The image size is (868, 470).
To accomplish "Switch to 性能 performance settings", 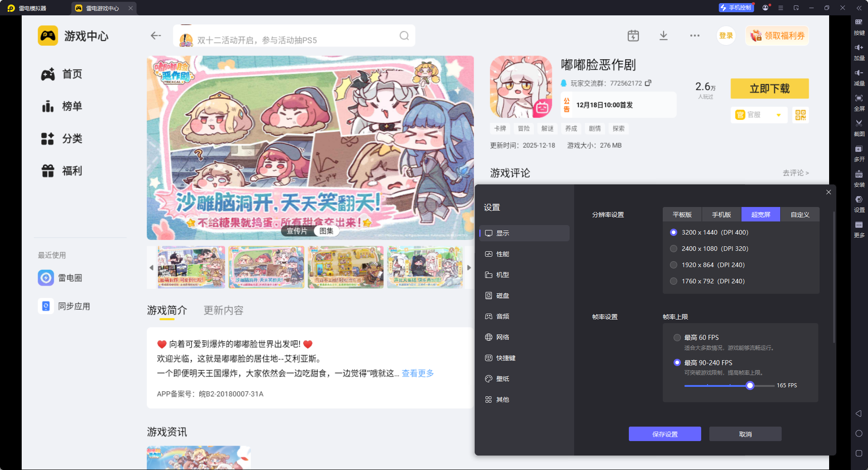I will tap(503, 254).
